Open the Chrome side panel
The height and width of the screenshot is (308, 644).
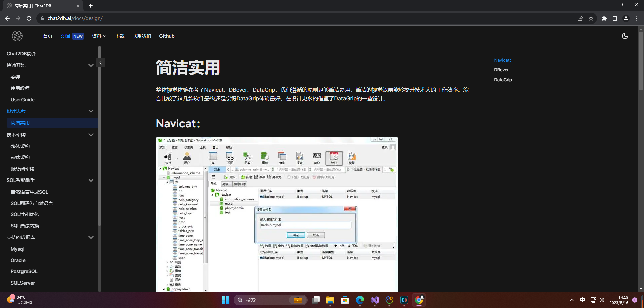coord(615,18)
